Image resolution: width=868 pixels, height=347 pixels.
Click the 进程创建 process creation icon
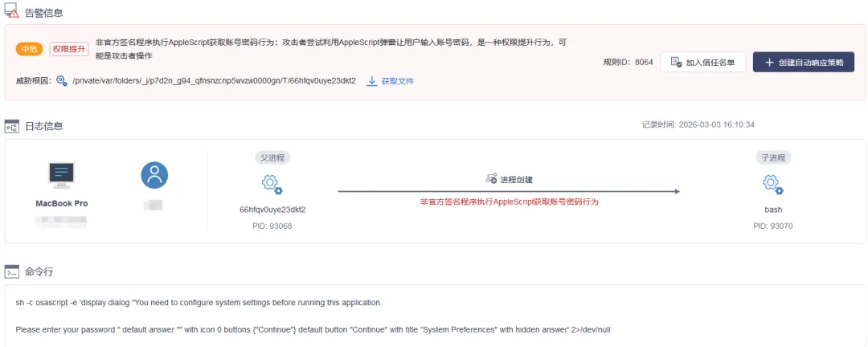coord(491,179)
